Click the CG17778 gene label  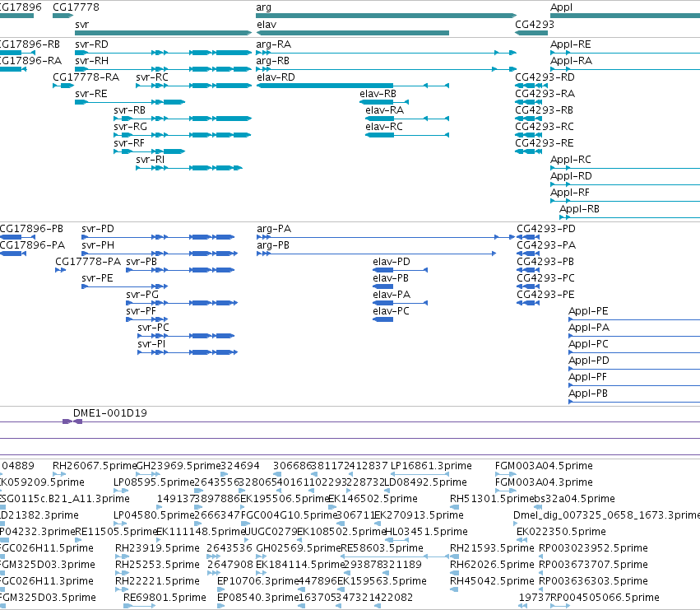click(76, 7)
